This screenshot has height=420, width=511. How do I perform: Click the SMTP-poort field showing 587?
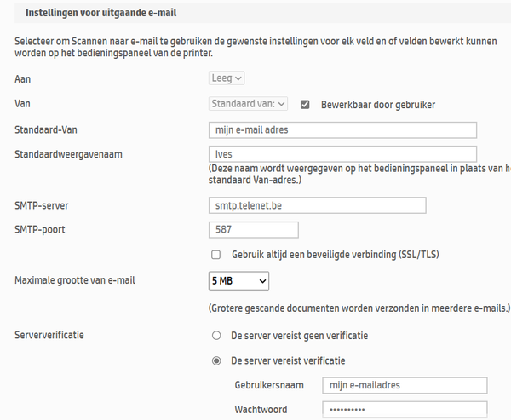click(253, 230)
